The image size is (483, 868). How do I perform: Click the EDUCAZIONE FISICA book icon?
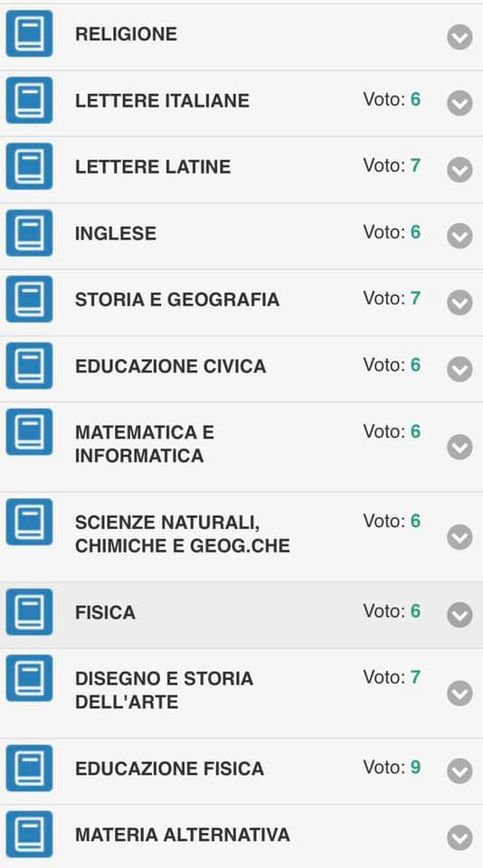click(x=29, y=769)
